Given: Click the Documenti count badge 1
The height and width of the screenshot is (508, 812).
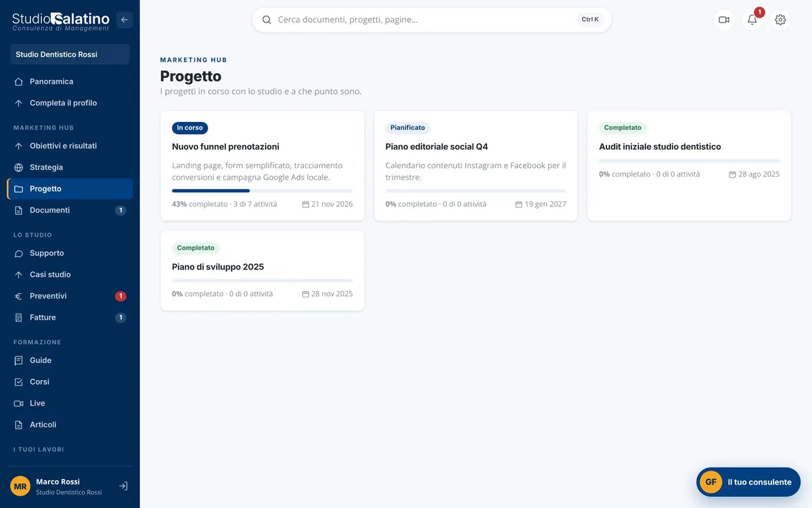Looking at the screenshot, I should pos(120,211).
